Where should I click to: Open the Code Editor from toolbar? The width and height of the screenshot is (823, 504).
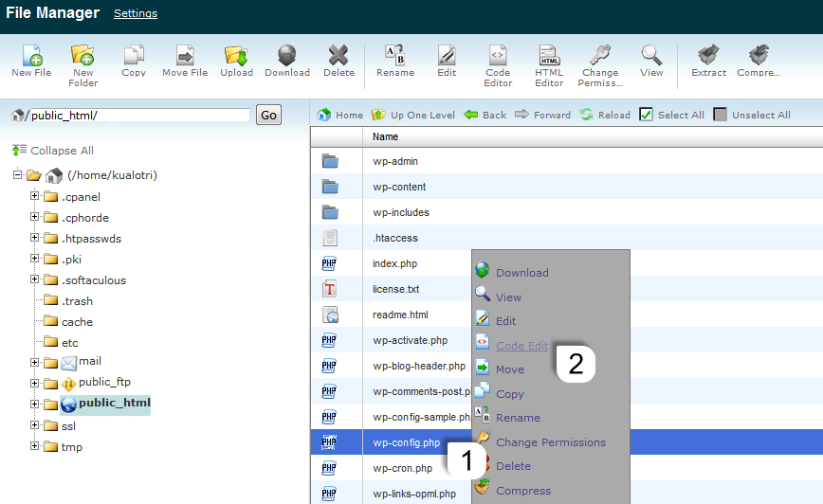tap(498, 57)
